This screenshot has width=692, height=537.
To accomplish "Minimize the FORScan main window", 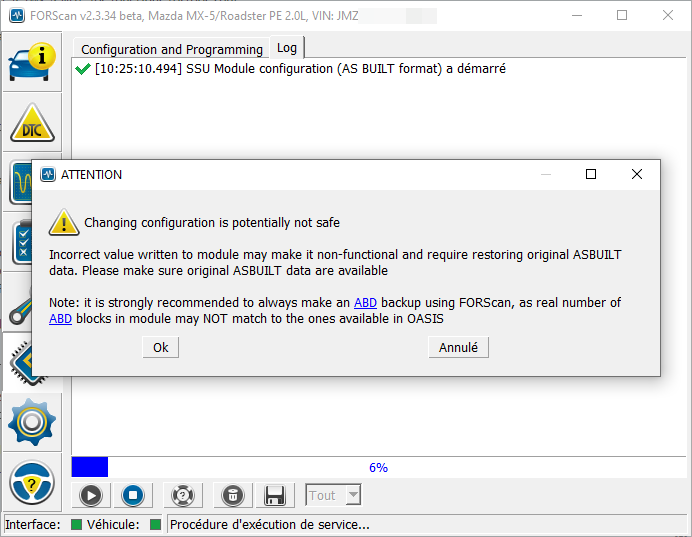I will 577,15.
